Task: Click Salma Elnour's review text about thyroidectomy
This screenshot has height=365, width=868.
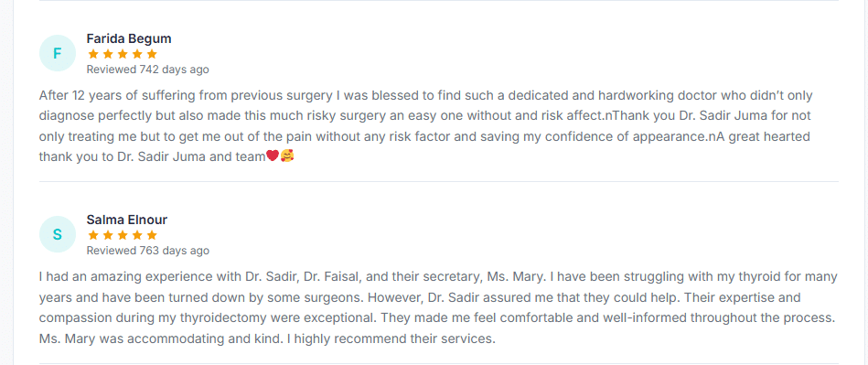Action: (438, 307)
